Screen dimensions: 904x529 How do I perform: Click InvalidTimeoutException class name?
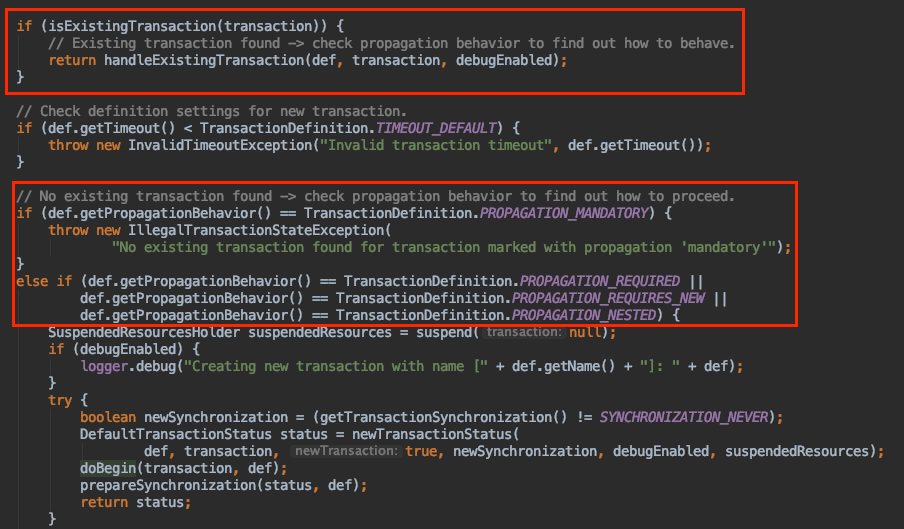(220, 146)
